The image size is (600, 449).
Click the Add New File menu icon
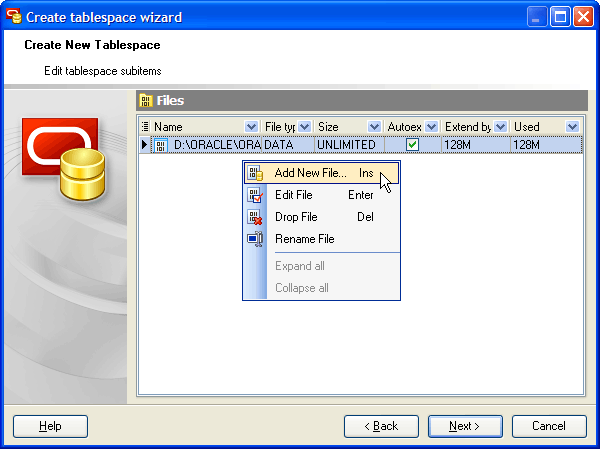255,173
